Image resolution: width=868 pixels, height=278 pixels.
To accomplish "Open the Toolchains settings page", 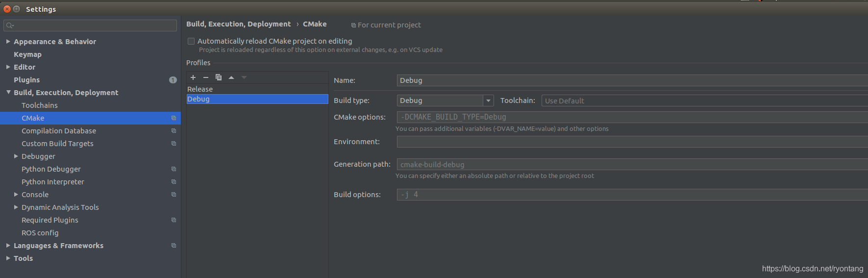I will (x=40, y=105).
